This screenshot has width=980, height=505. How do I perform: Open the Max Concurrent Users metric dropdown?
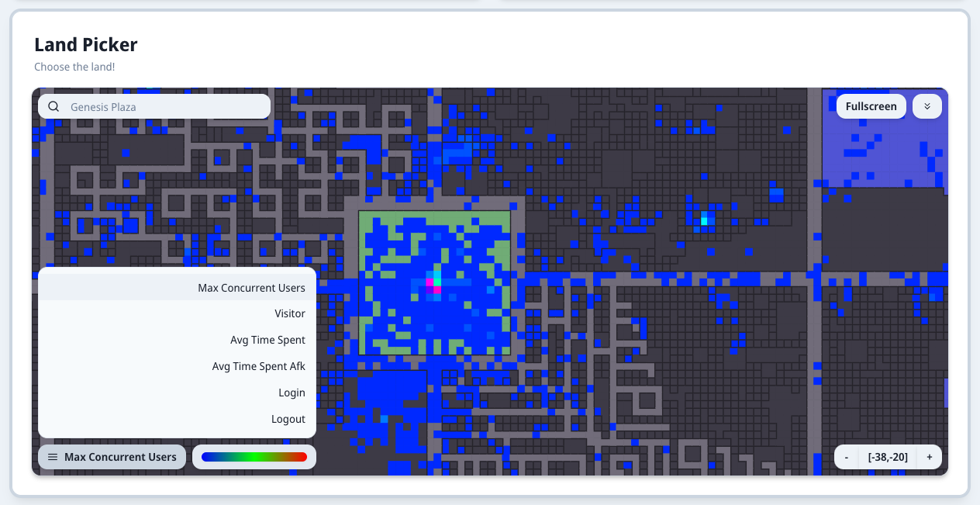(112, 457)
